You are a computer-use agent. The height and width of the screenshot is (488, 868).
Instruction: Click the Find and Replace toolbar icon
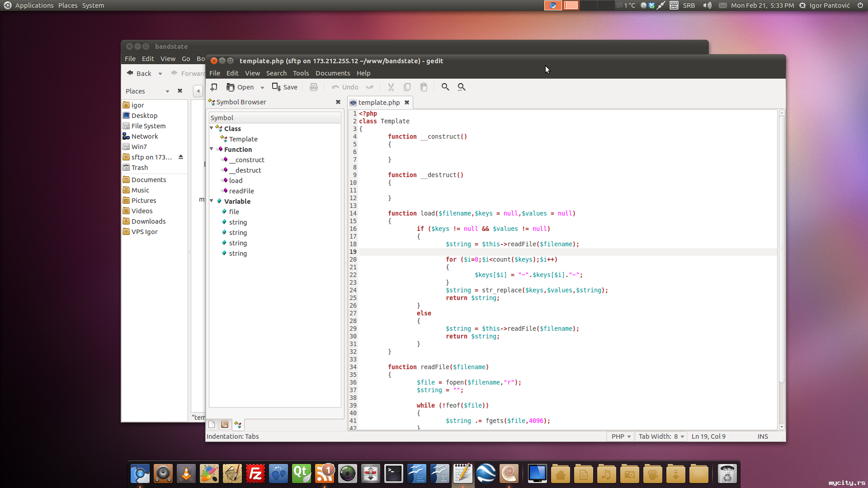tap(462, 87)
